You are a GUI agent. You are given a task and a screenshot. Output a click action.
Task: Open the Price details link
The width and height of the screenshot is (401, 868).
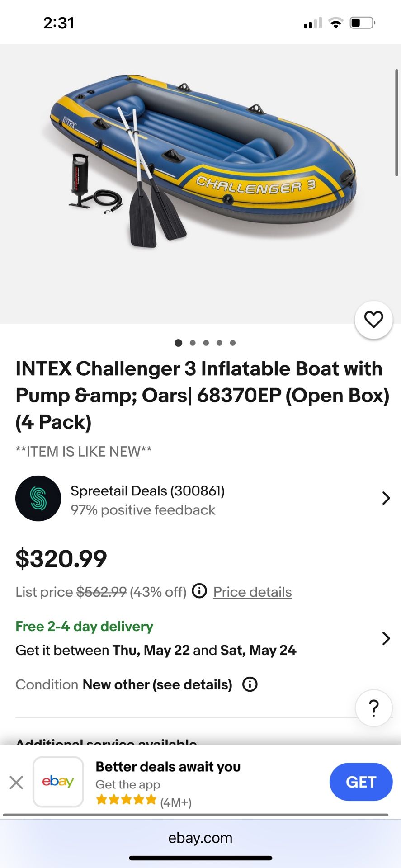point(252,592)
